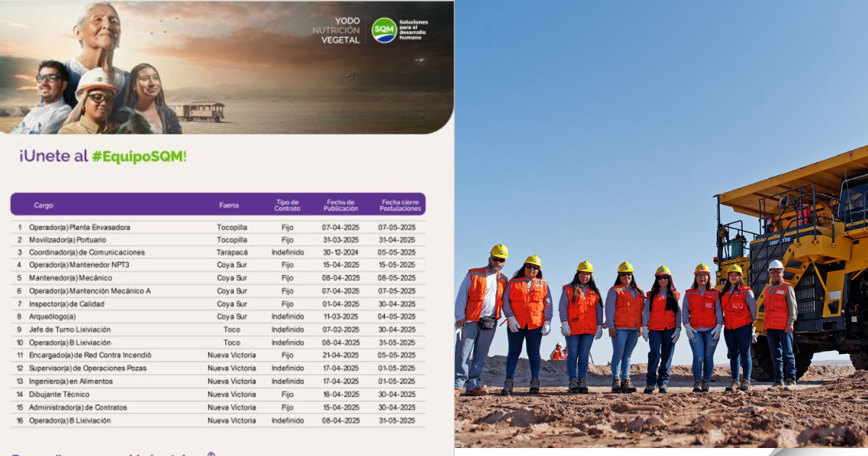The width and height of the screenshot is (868, 456).
Task: Click the publication date '07-02-2025'
Action: 341,329
